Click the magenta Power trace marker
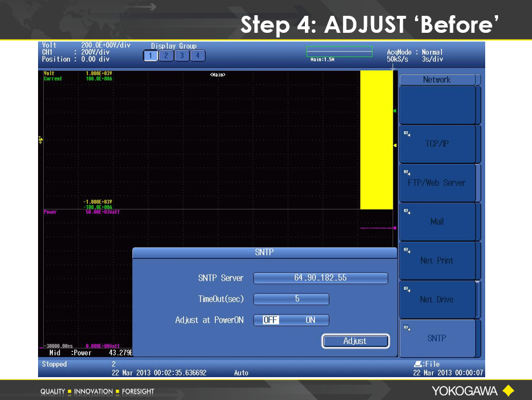This screenshot has width=532, height=400. click(x=394, y=228)
